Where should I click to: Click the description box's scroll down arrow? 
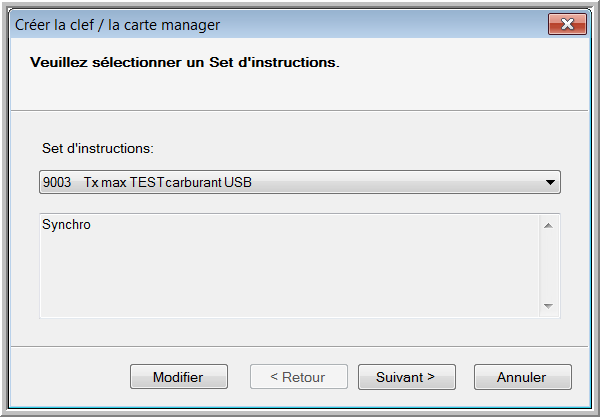[x=548, y=306]
